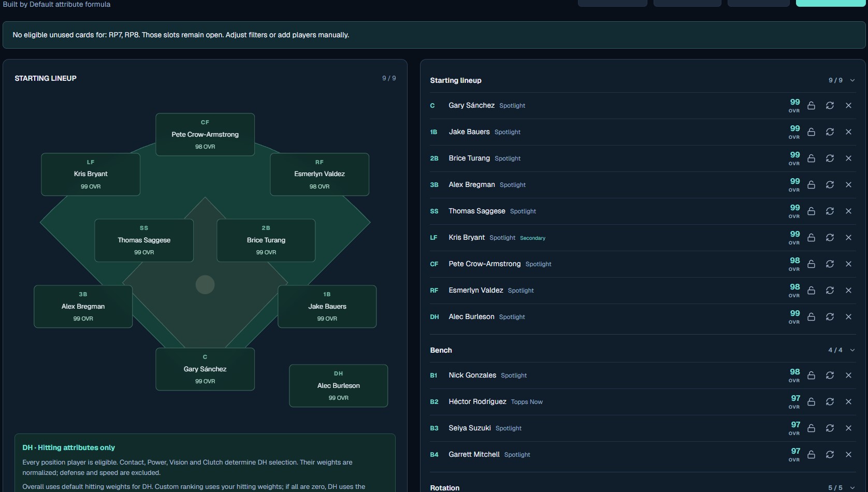Viewport: 868px width, 492px height.
Task: Refresh the Kris Bryant left field slot
Action: pyautogui.click(x=830, y=238)
